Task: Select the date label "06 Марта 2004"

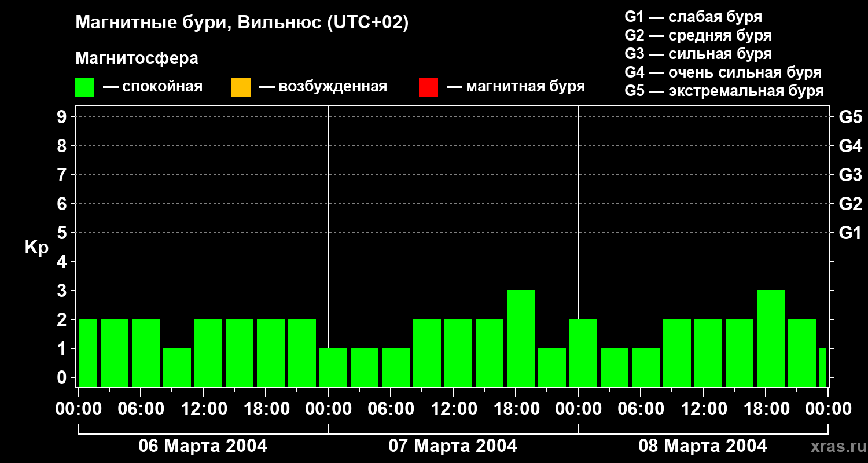Action: tap(203, 446)
